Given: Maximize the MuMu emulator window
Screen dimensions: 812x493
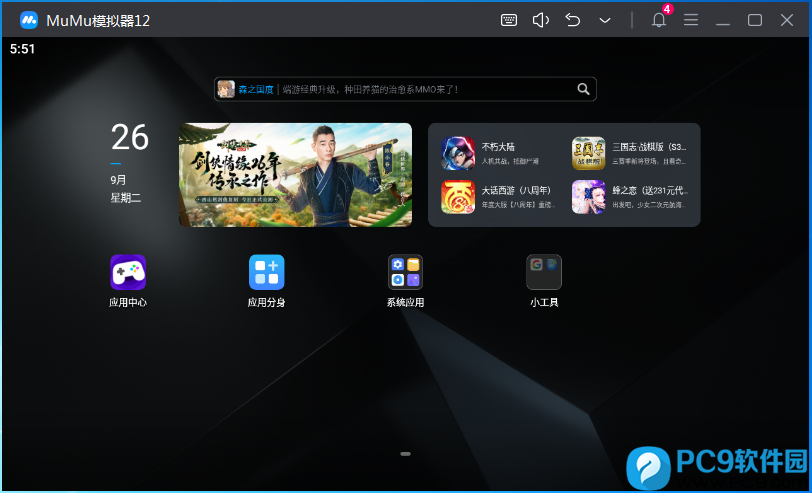Looking at the screenshot, I should pyautogui.click(x=755, y=20).
